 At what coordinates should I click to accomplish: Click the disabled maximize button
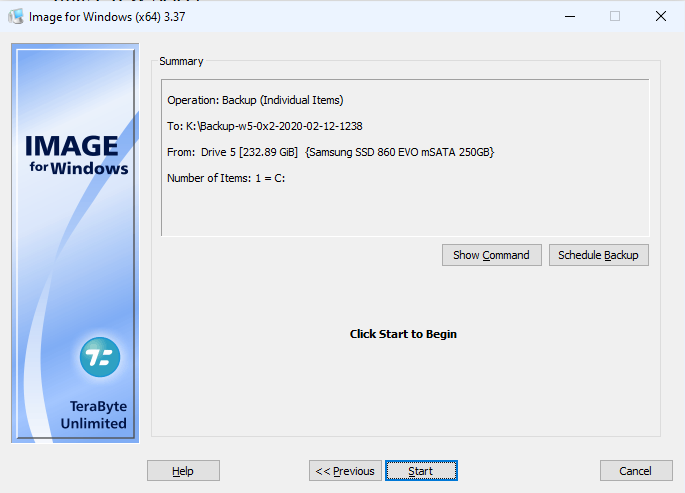click(x=615, y=17)
